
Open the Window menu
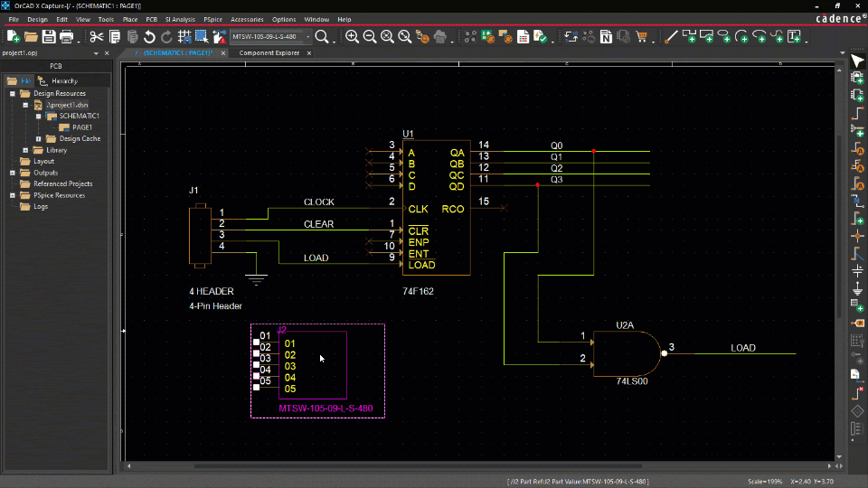point(316,19)
